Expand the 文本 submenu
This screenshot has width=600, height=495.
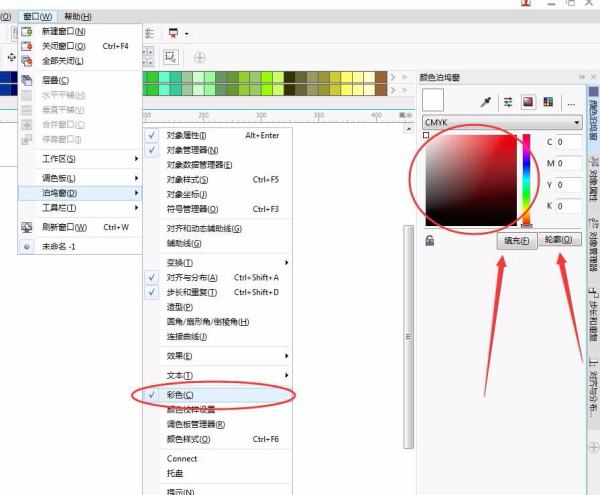coord(218,376)
